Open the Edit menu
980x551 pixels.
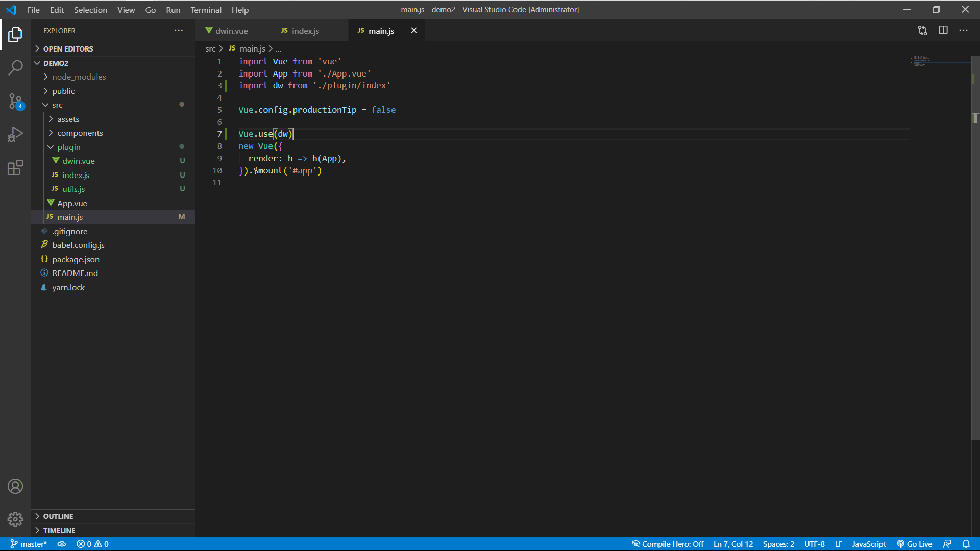tap(57, 10)
